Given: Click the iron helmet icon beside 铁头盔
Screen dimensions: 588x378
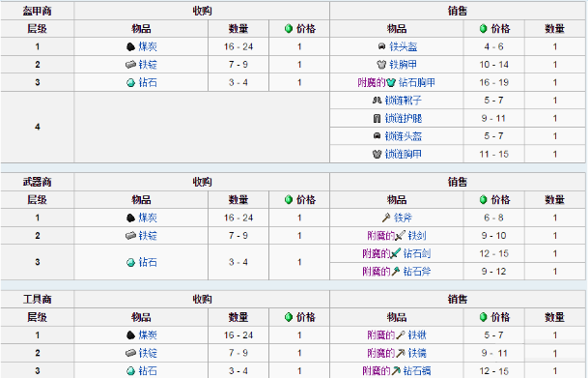Looking at the screenshot, I should click(x=381, y=46).
